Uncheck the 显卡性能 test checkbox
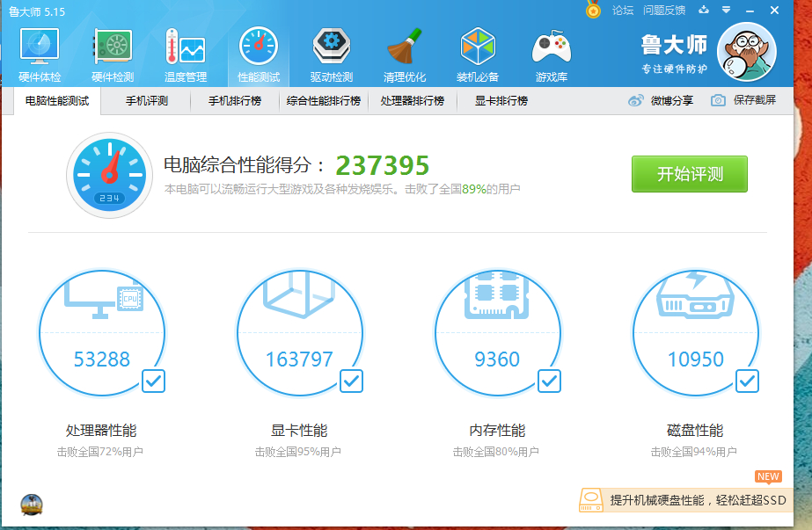812x530 pixels. click(351, 381)
